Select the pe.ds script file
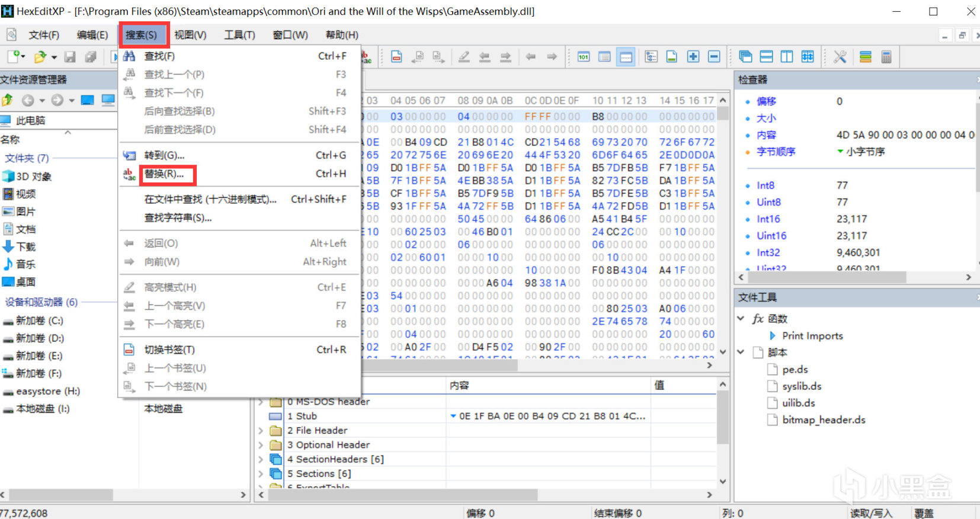Viewport: 980px width, 519px height. click(795, 370)
